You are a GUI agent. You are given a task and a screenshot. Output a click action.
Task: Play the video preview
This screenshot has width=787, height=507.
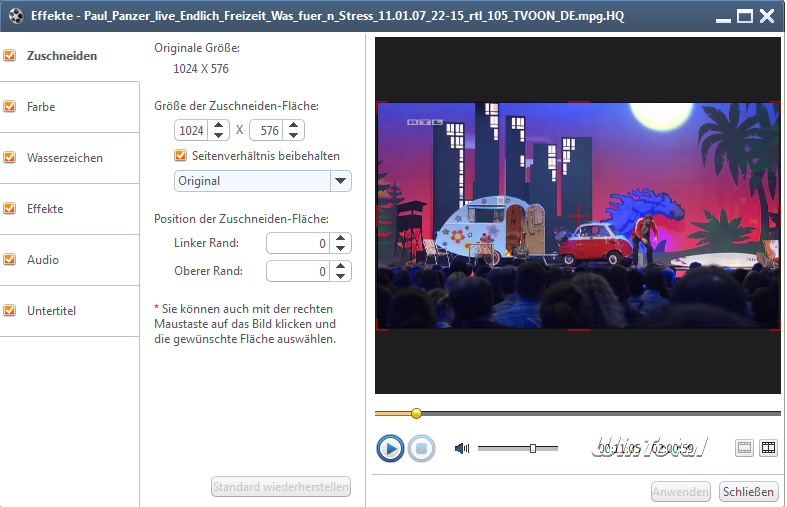point(390,448)
